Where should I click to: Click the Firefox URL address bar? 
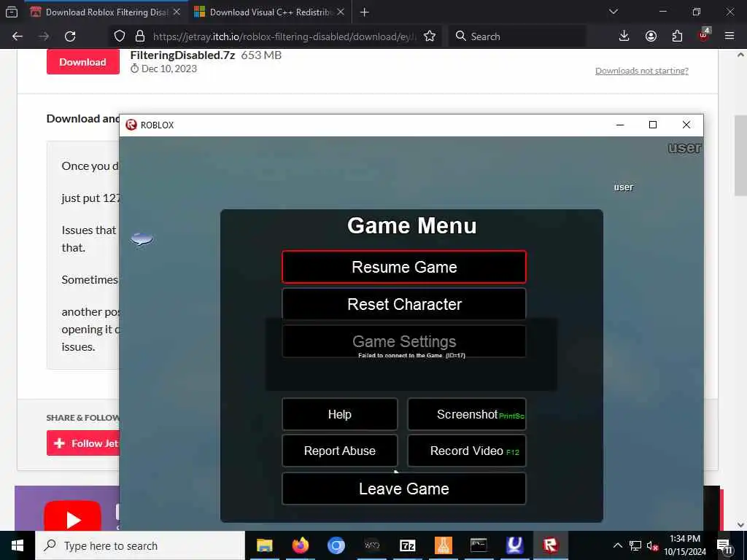[x=285, y=36]
